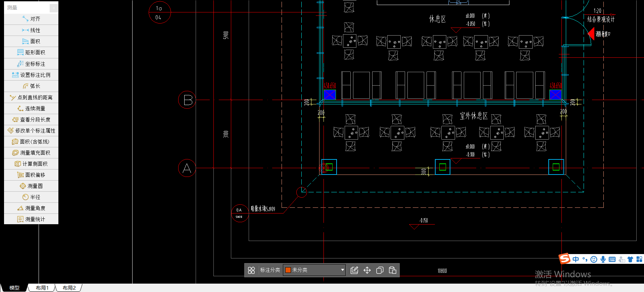
Task: Click the 休息区 room label text
Action: pos(437,19)
